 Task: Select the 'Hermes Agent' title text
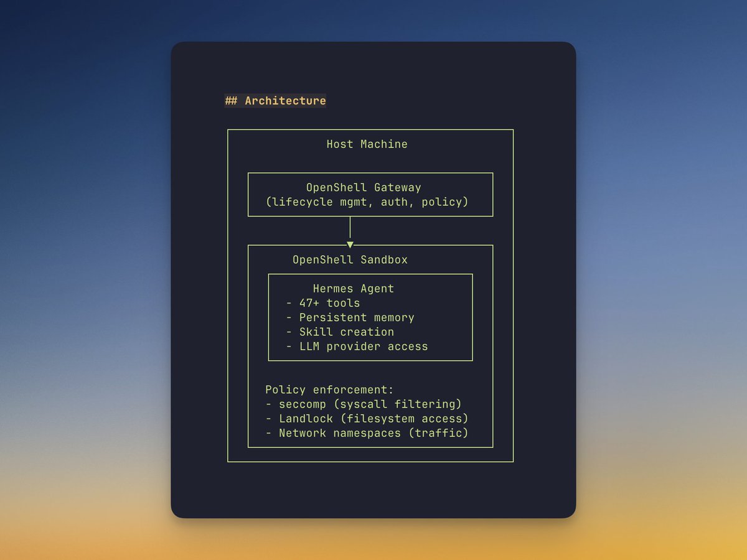point(354,289)
